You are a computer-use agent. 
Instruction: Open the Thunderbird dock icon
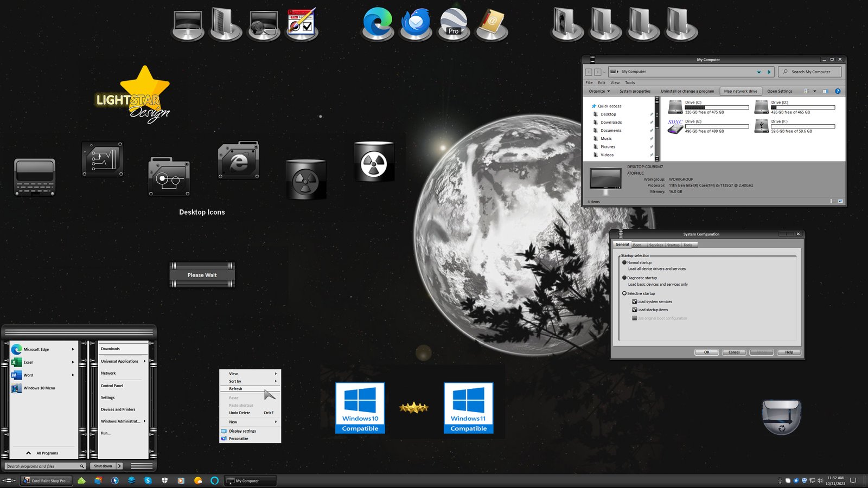tap(416, 23)
